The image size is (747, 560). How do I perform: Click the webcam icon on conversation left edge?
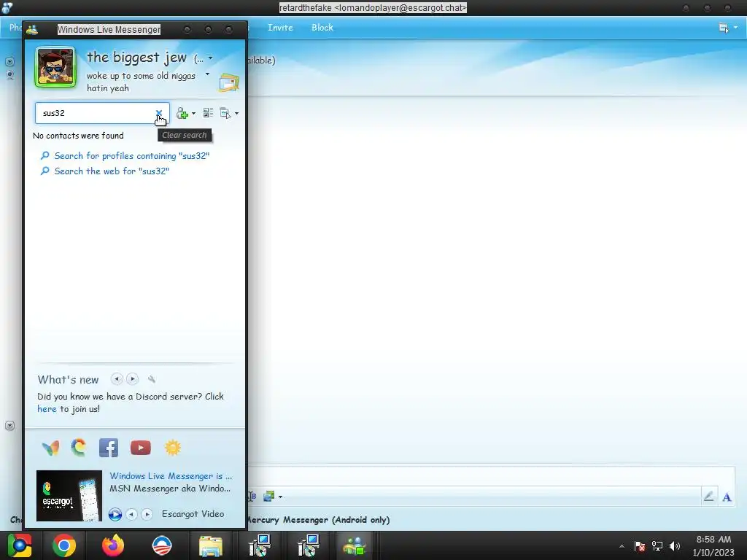click(x=9, y=75)
